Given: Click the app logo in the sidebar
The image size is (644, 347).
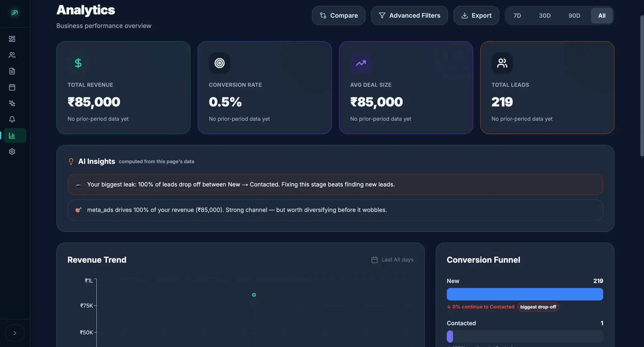Looking at the screenshot, I should [x=14, y=13].
